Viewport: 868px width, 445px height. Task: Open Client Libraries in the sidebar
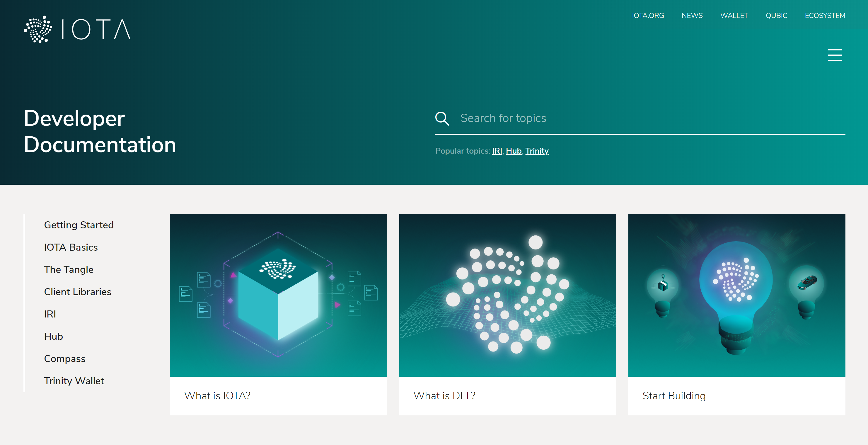tap(78, 292)
